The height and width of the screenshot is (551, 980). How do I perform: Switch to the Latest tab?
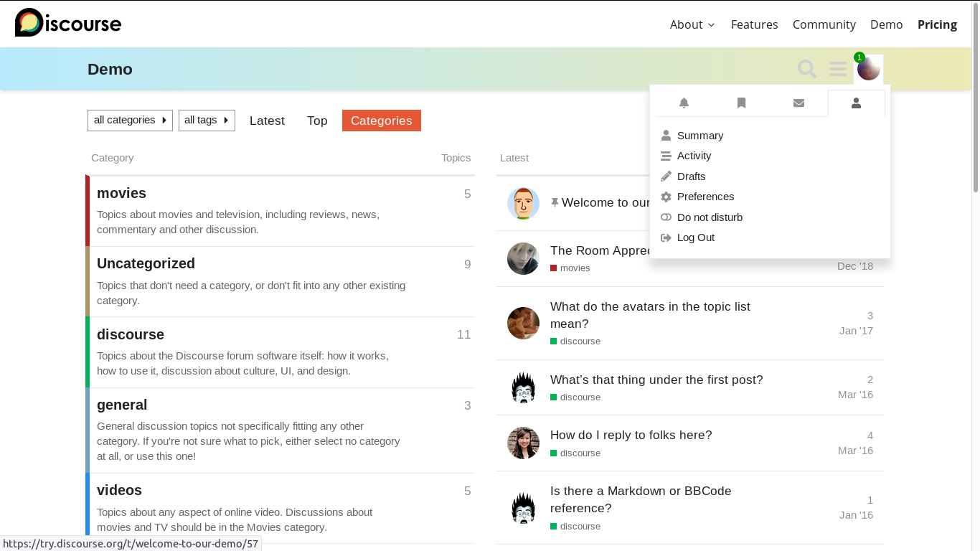coord(267,121)
